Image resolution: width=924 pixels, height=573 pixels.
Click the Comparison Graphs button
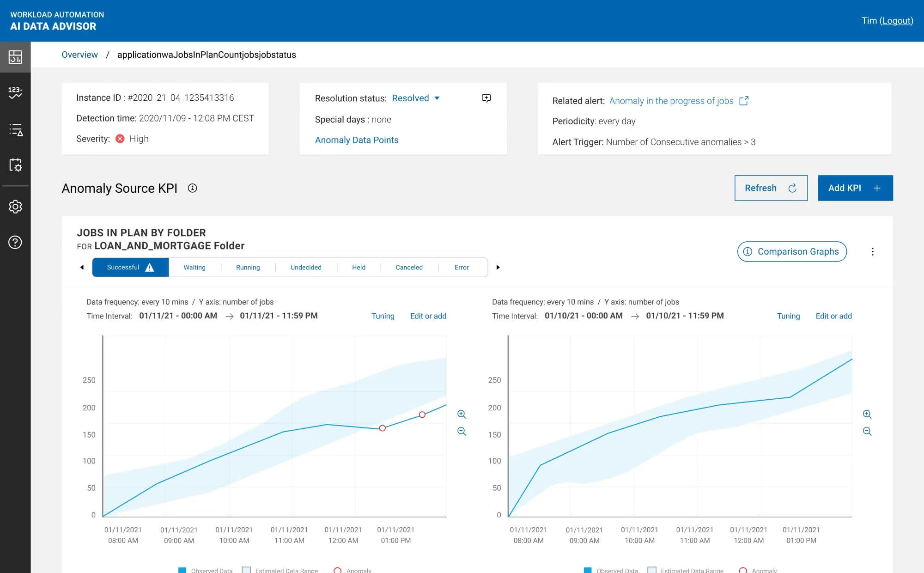pyautogui.click(x=792, y=251)
